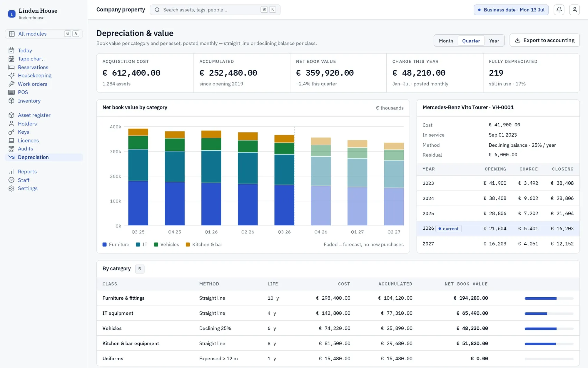Open the Depreciation sidebar item
The image size is (588, 368).
click(44, 157)
